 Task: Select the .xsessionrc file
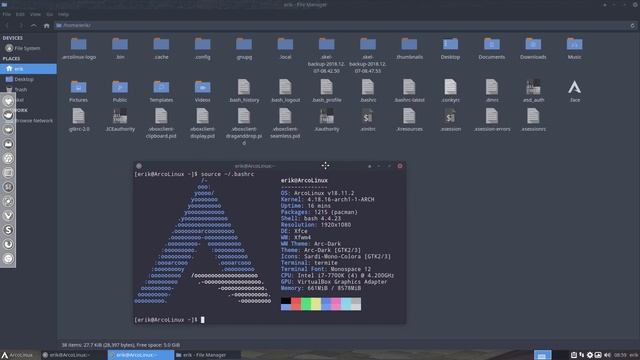pyautogui.click(x=533, y=121)
